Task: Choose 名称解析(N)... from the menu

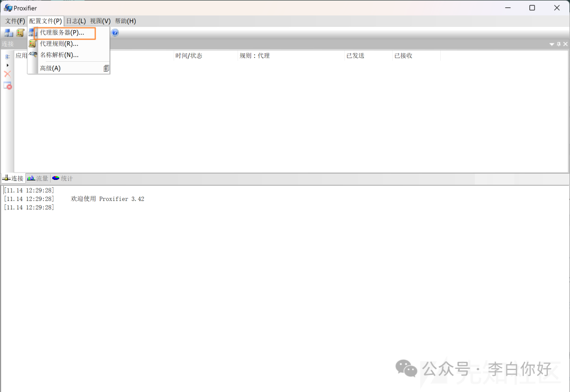Action: [69, 55]
